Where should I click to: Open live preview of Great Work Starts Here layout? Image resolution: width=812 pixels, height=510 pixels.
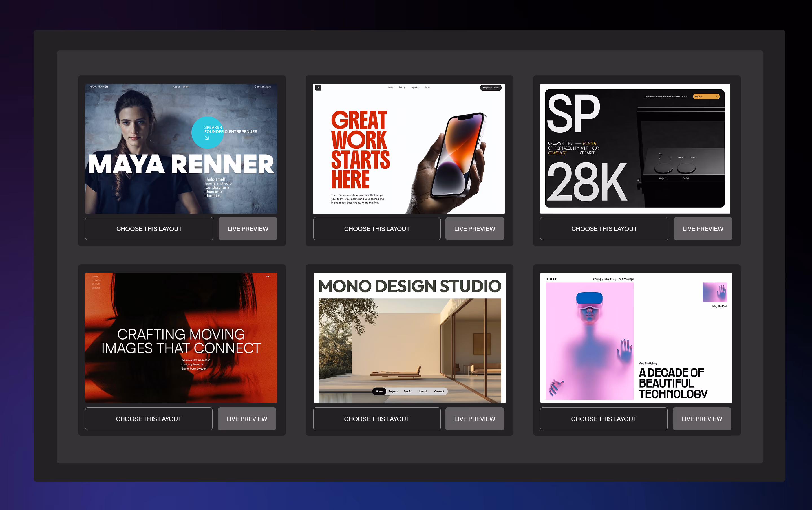click(x=475, y=229)
